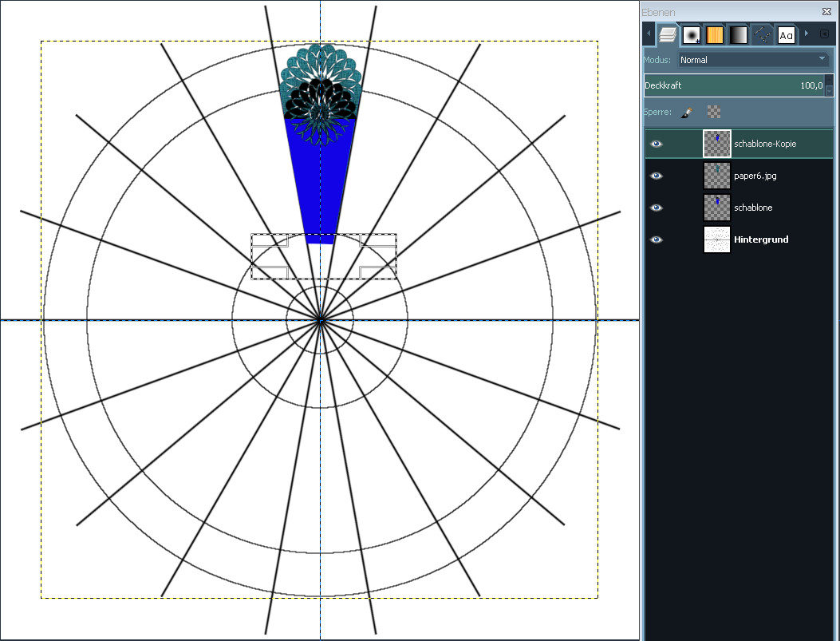Screen dimensions: 840x641
Task: Open the Fonts tab labeled Aa
Action: (787, 34)
